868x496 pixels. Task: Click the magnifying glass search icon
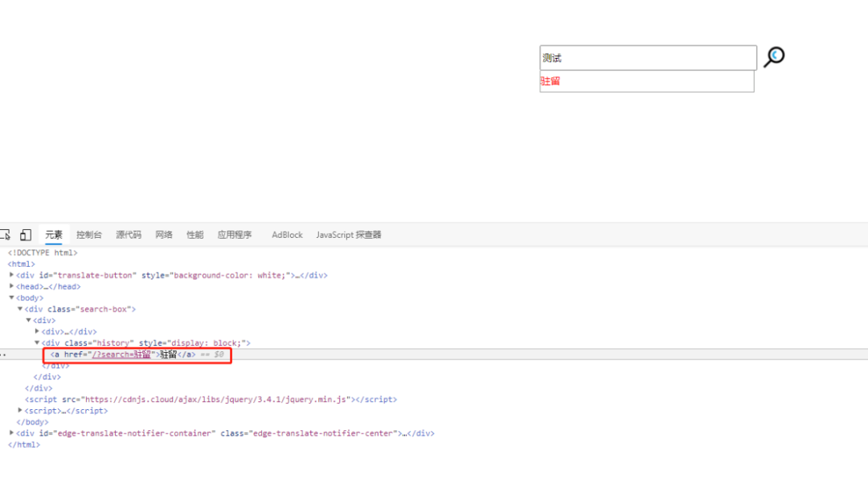[x=774, y=57]
